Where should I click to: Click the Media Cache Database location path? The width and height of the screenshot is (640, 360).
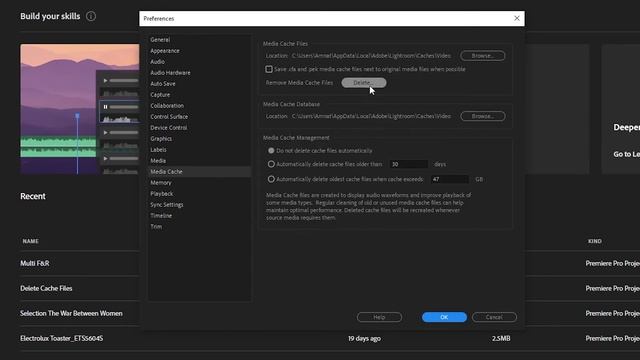click(x=371, y=116)
